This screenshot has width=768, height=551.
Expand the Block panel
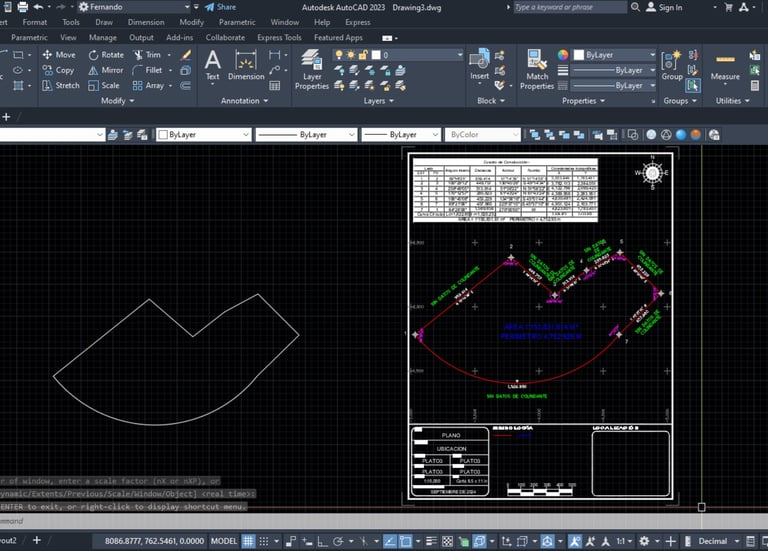coord(491,100)
